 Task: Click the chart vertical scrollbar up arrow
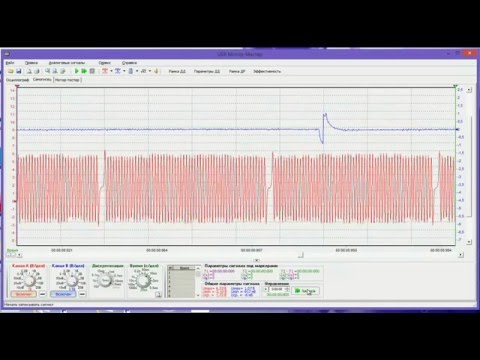point(469,90)
